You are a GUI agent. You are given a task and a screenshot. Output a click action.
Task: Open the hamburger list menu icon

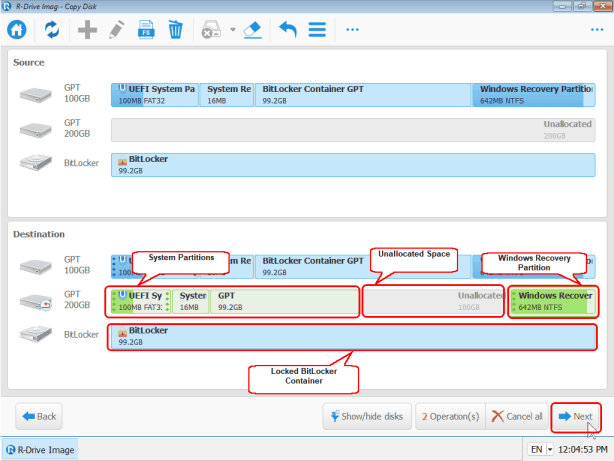point(317,29)
